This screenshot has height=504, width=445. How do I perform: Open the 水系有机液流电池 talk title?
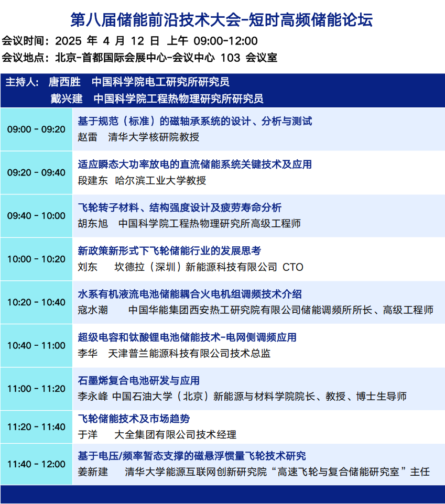(x=189, y=294)
